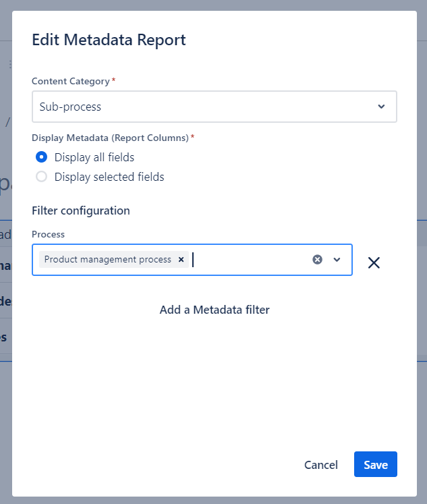Click the Sub-process select box
The width and height of the screenshot is (427, 504).
click(202, 107)
